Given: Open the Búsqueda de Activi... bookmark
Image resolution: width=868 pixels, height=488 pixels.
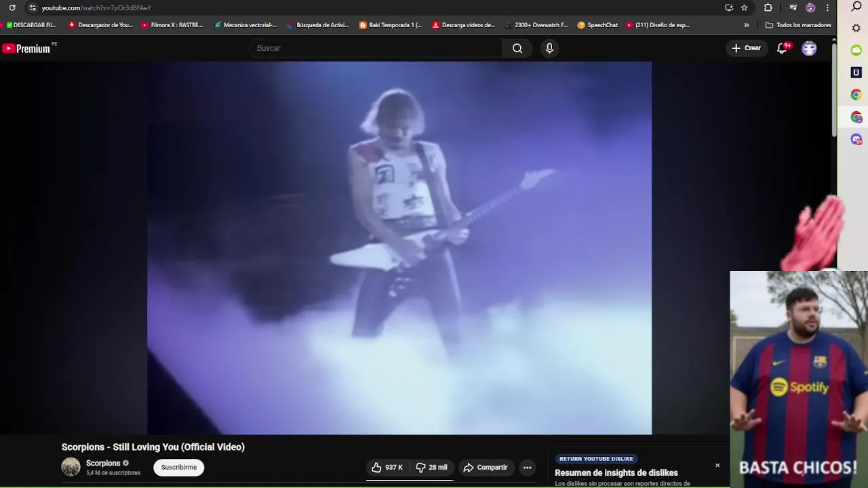Looking at the screenshot, I should (x=318, y=25).
